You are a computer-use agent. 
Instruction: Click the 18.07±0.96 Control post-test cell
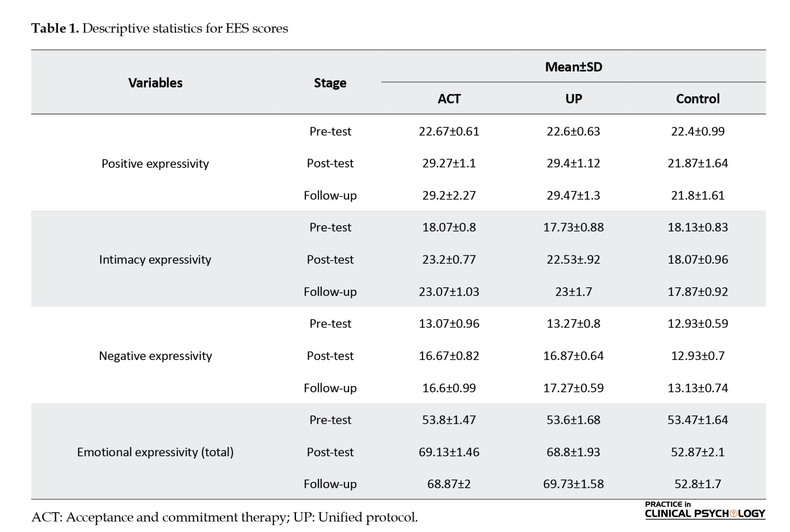coord(698,260)
